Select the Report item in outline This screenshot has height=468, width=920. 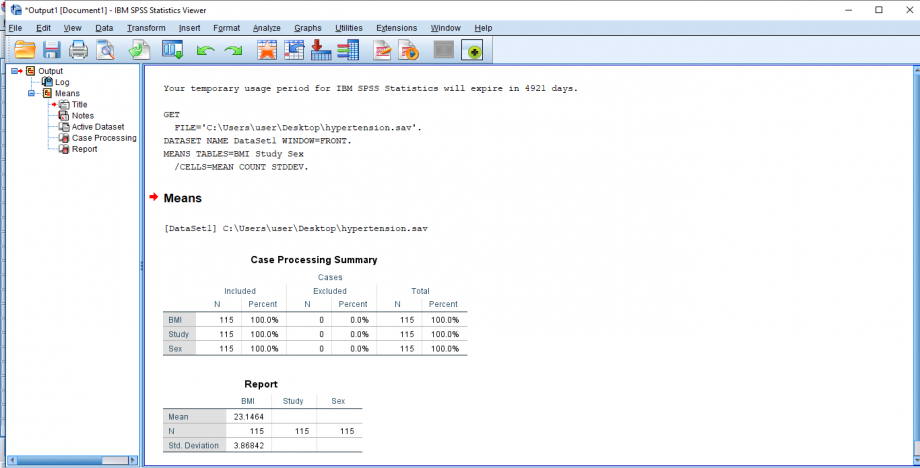(84, 149)
